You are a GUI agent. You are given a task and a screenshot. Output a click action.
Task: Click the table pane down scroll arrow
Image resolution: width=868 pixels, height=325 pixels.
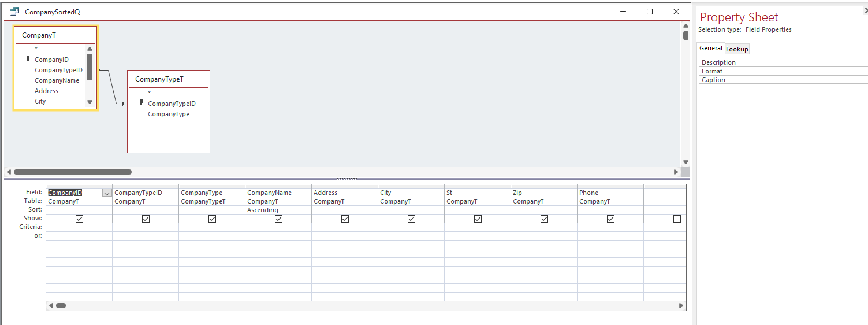pos(686,162)
